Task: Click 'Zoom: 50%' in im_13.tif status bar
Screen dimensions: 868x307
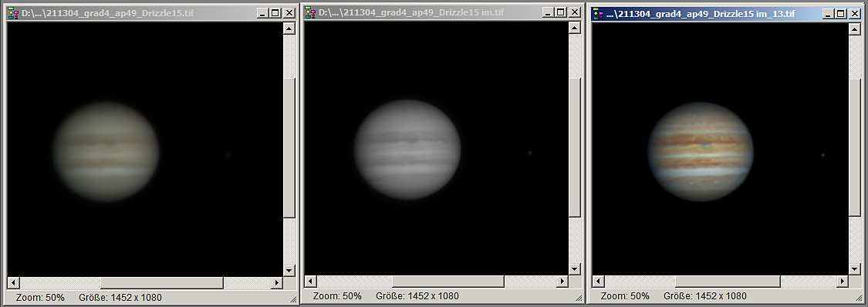Action: tap(625, 296)
